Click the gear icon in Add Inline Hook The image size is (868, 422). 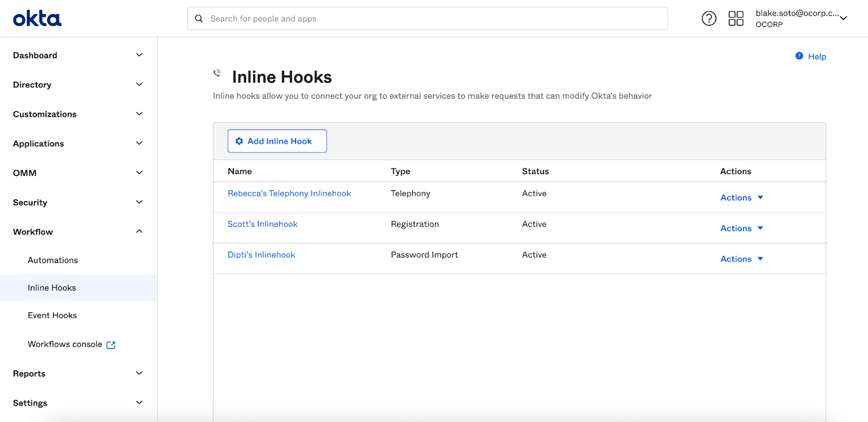point(239,141)
